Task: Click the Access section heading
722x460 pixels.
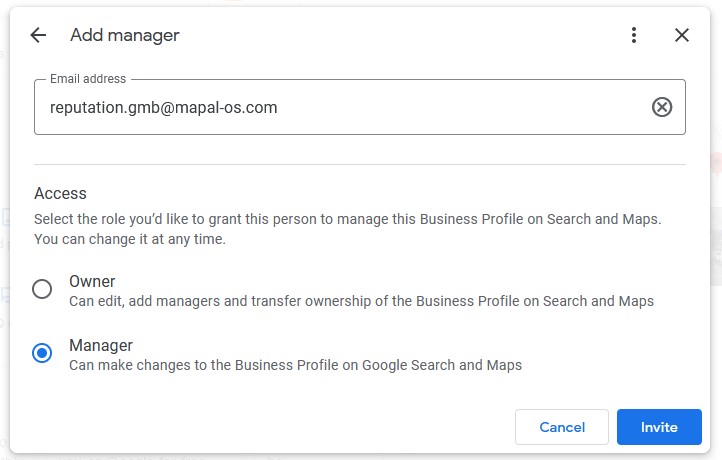Action: [x=60, y=193]
